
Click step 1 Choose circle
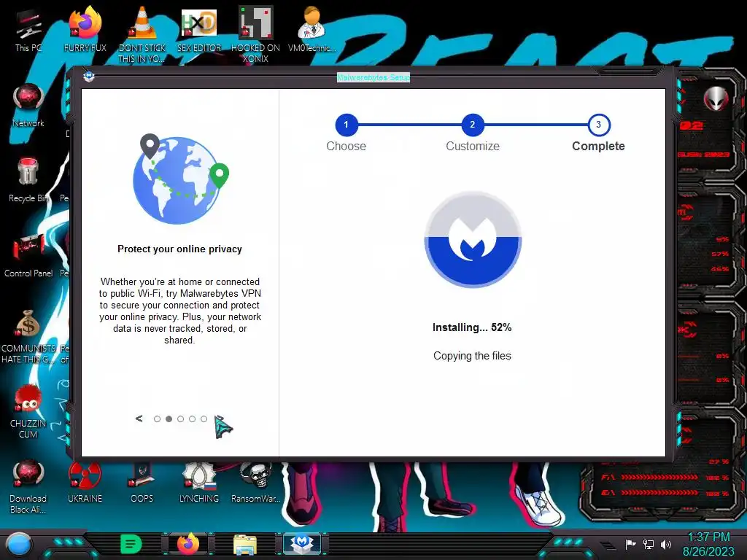347,125
